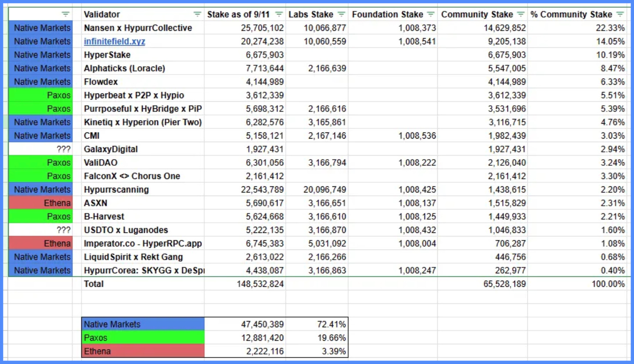
Task: Select Foundation Stake value 1,008,541
Action: pyautogui.click(x=393, y=42)
